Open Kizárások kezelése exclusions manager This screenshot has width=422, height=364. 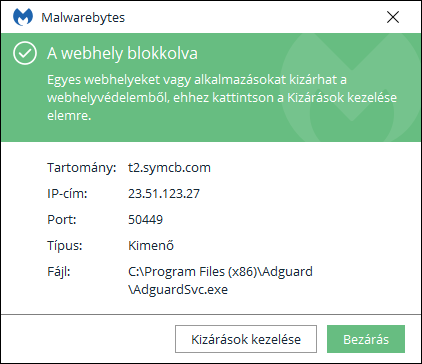[246, 339]
